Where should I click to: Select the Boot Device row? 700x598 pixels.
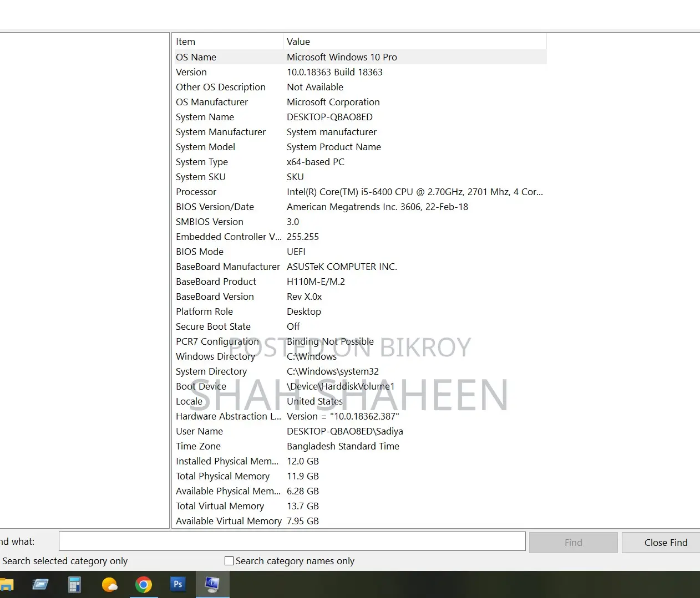pos(361,386)
